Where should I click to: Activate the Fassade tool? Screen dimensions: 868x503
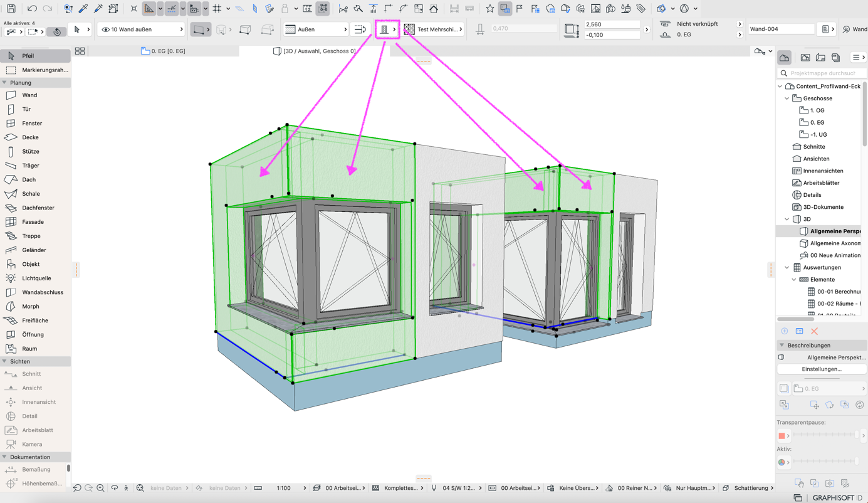(x=35, y=222)
